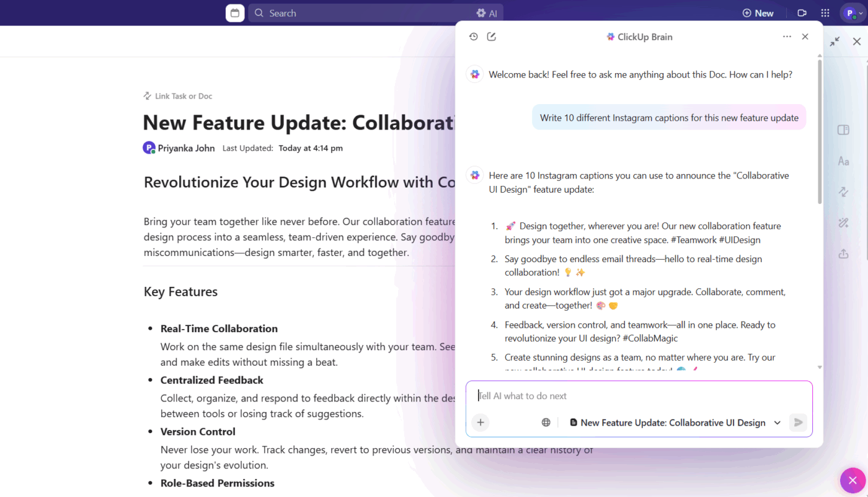The height and width of the screenshot is (497, 868).
Task: Click the video clip recorder icon
Action: 802,13
